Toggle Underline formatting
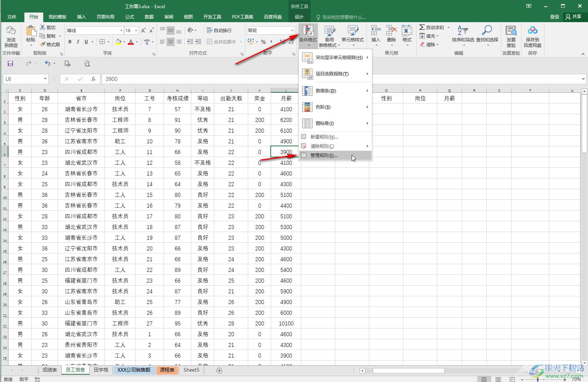588x382 pixels. click(86, 42)
